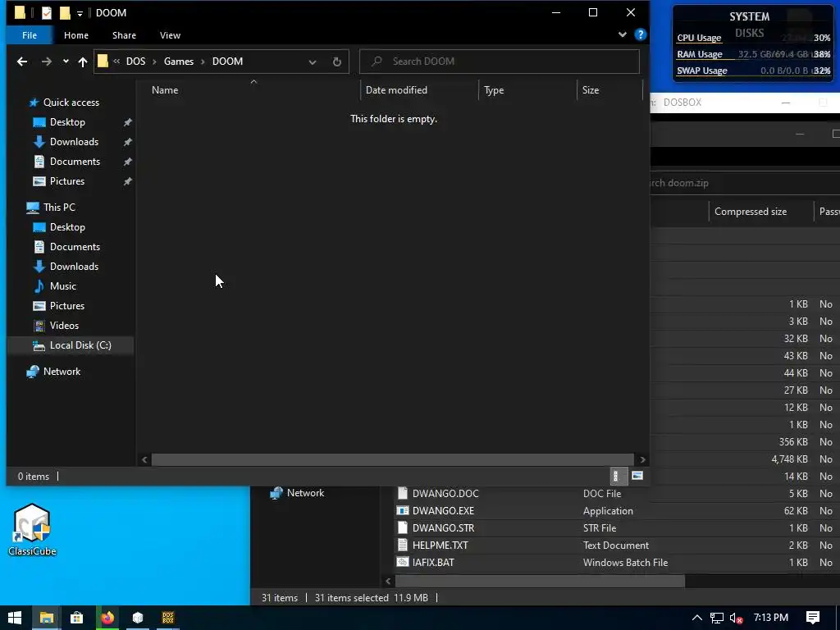Open the notification center icon
This screenshot has width=840, height=630.
point(812,618)
